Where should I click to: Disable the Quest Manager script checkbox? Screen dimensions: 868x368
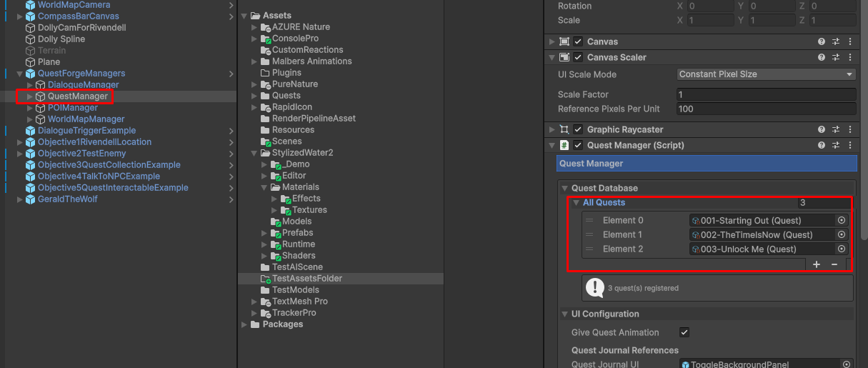[578, 145]
